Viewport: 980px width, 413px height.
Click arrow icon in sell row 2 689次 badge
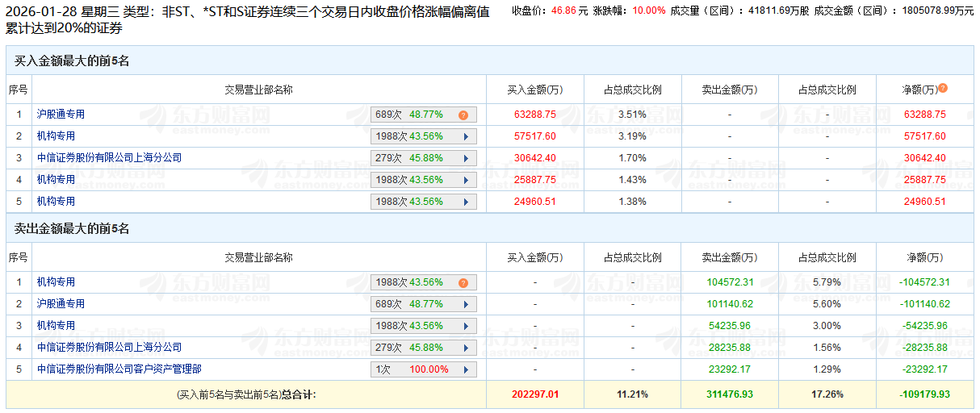click(x=466, y=305)
